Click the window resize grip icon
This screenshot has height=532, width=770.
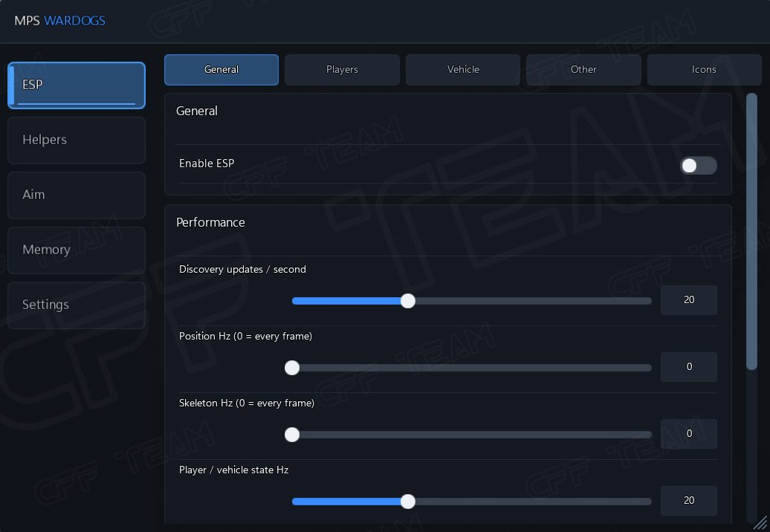click(x=760, y=523)
